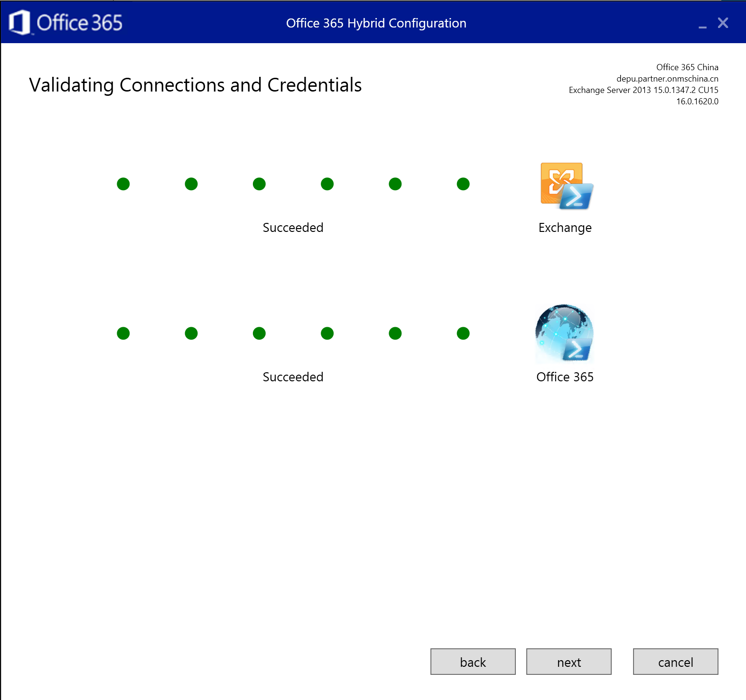Click the Succeeded status for Office 365
The height and width of the screenshot is (700, 746).
tap(293, 377)
